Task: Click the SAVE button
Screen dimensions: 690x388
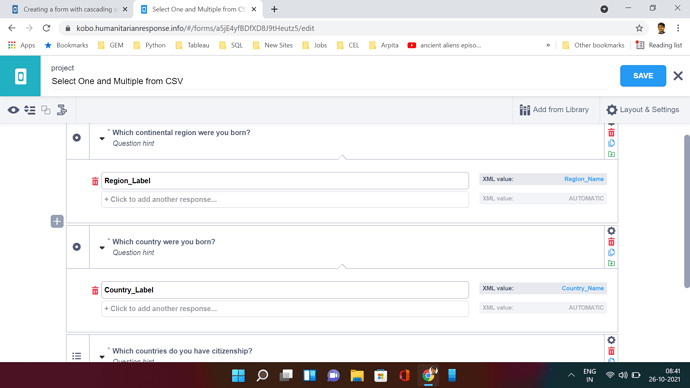Action: pyautogui.click(x=643, y=76)
